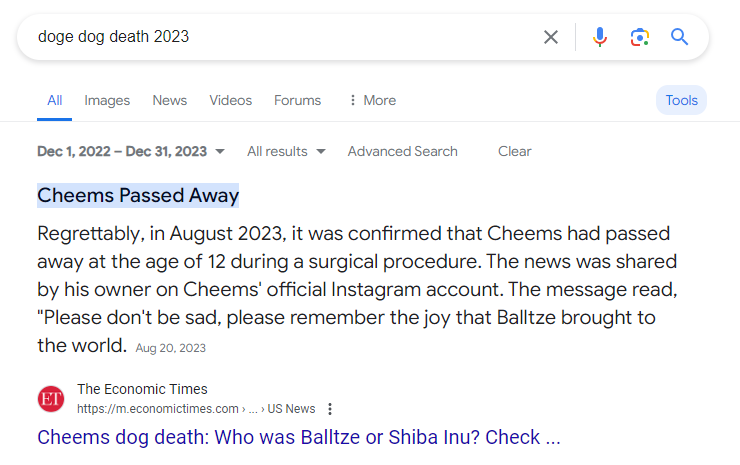Go to the Forums tab

coord(297,100)
